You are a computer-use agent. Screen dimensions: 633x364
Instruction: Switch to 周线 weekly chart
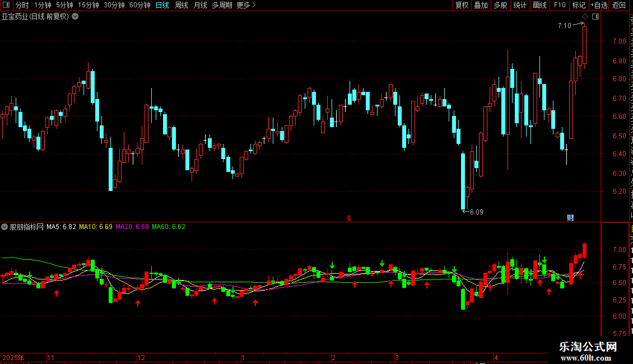pos(181,5)
